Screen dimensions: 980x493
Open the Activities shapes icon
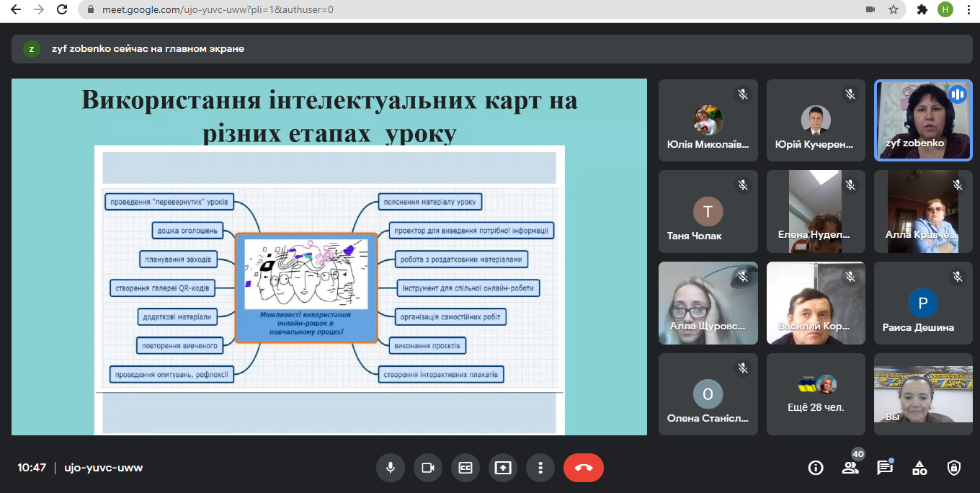tap(919, 468)
